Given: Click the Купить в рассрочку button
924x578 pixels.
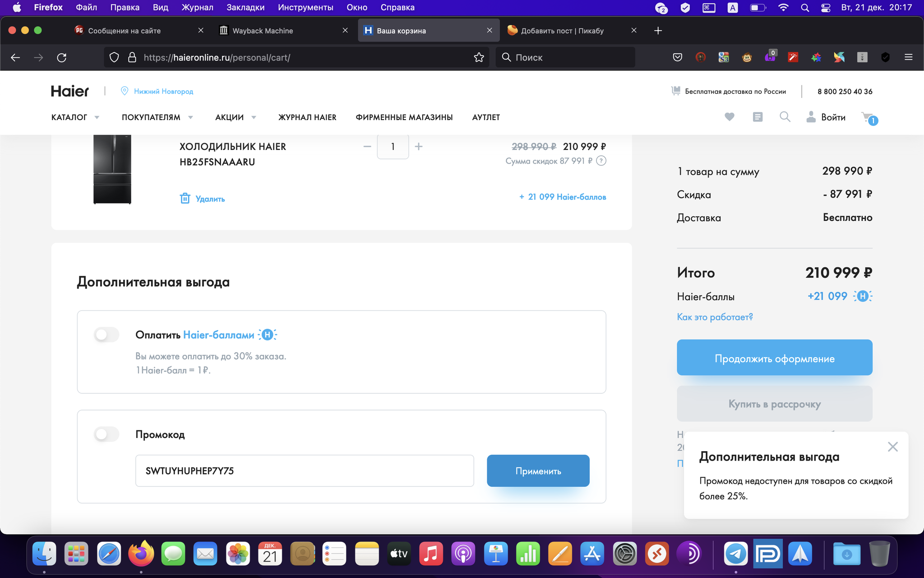Looking at the screenshot, I should (774, 404).
